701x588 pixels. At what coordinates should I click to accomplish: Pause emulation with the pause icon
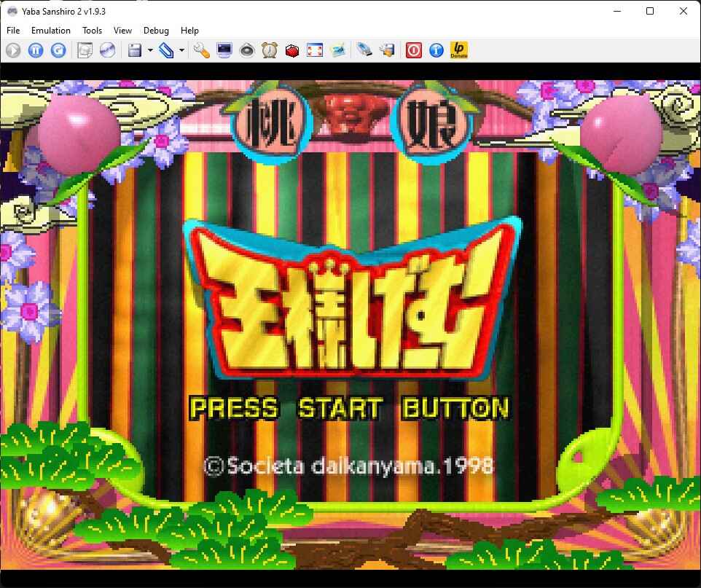(36, 50)
